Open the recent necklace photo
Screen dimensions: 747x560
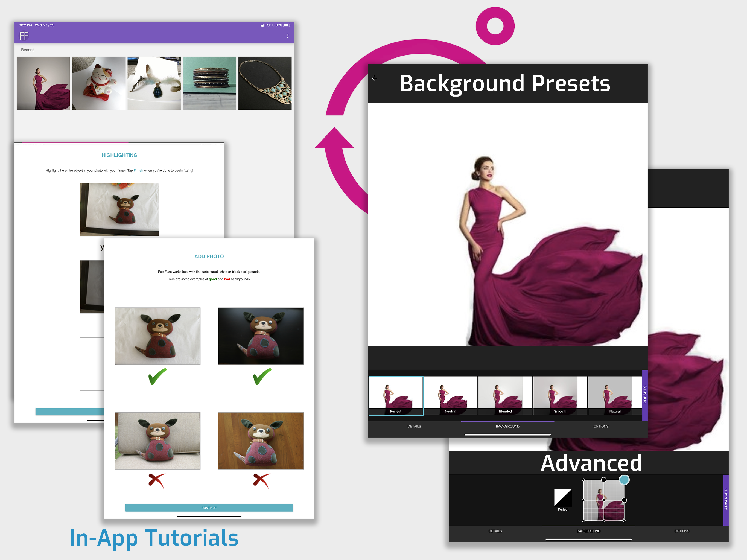265,83
